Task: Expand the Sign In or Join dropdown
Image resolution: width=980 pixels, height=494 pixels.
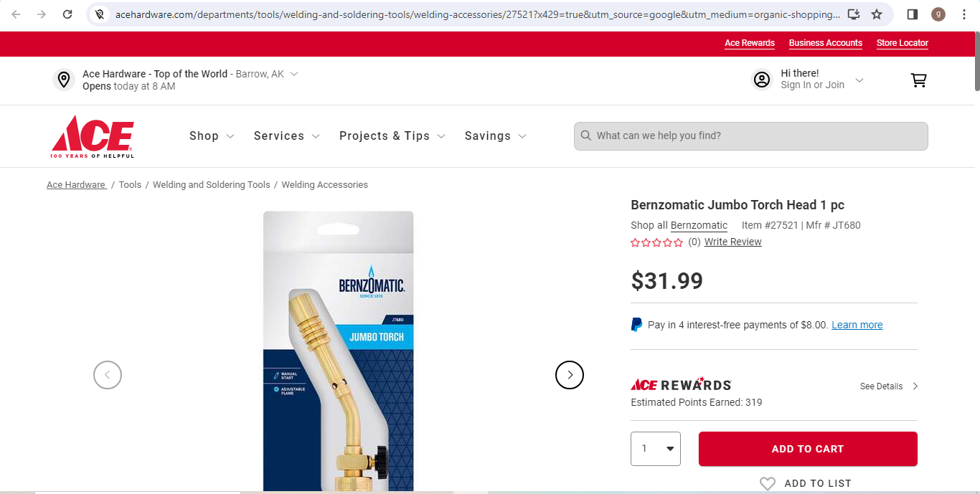Action: (x=859, y=80)
